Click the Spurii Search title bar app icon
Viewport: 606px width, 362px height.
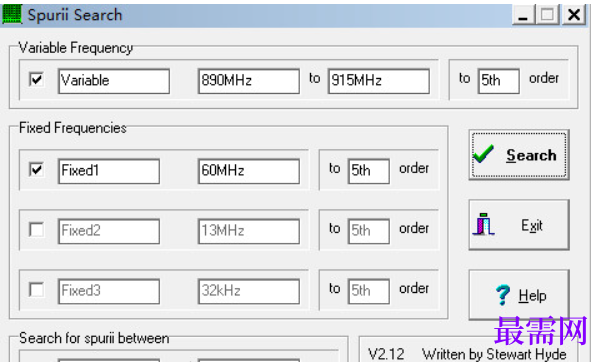pyautogui.click(x=12, y=15)
